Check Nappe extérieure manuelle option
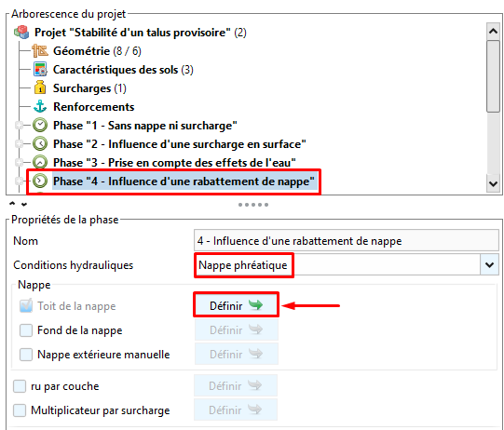 pos(26,355)
